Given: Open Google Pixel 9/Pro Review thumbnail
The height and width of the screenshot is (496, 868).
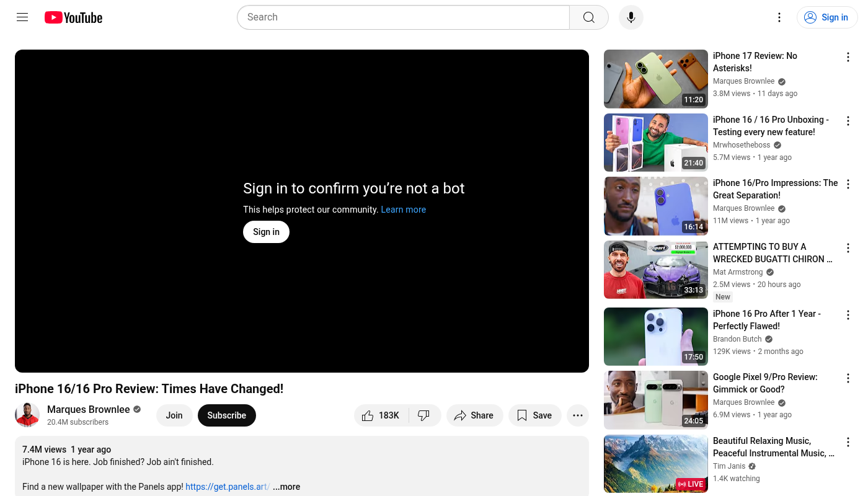Looking at the screenshot, I should click(x=655, y=400).
